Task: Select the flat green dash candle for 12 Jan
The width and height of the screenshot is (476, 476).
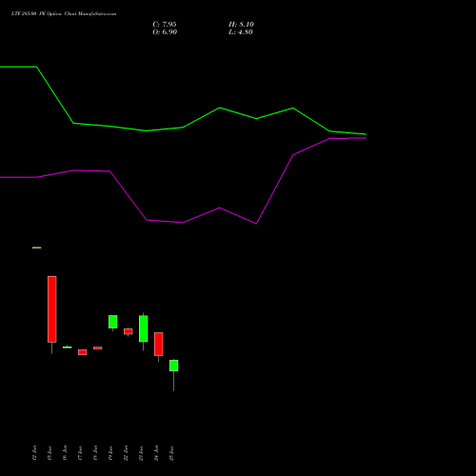Action: 37,248
